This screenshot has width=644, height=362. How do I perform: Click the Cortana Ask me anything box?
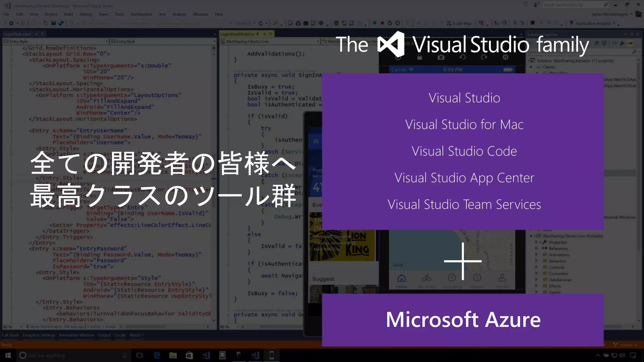click(73, 355)
